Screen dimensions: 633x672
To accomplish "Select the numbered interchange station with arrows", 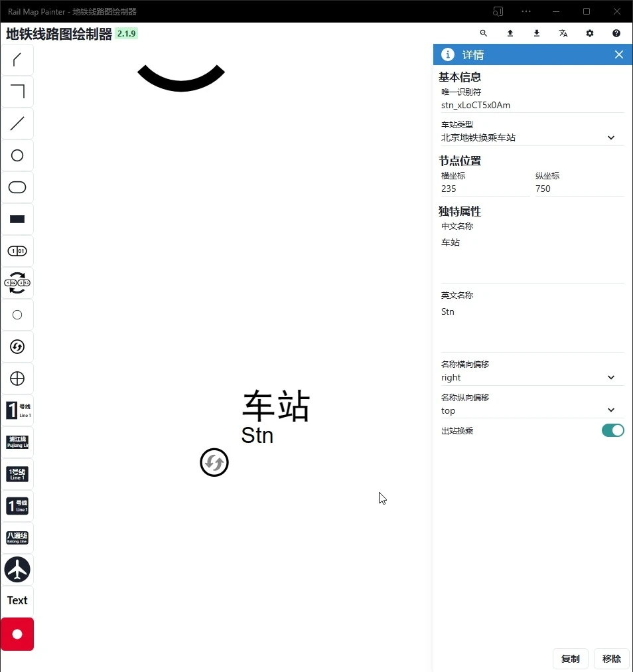I will pyautogui.click(x=17, y=283).
